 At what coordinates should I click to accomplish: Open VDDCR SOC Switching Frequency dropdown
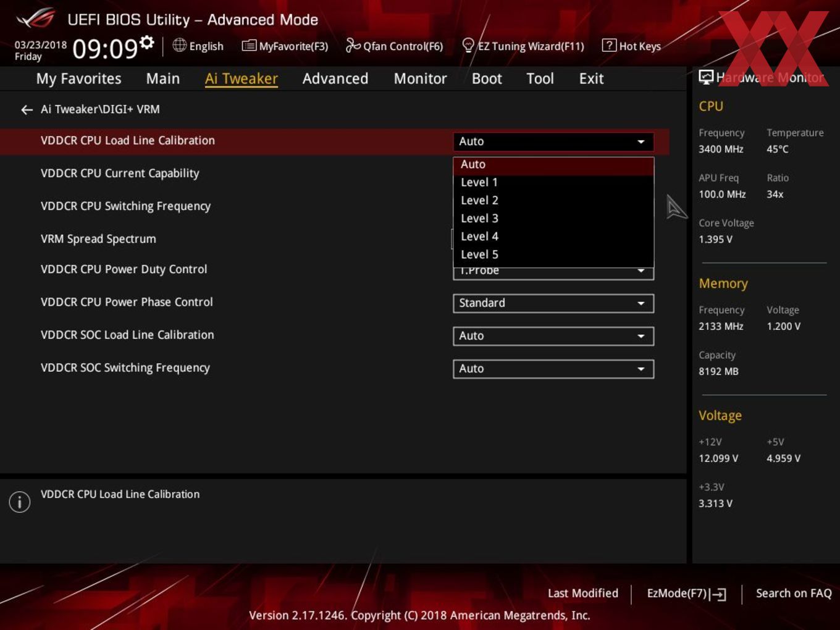click(x=553, y=369)
